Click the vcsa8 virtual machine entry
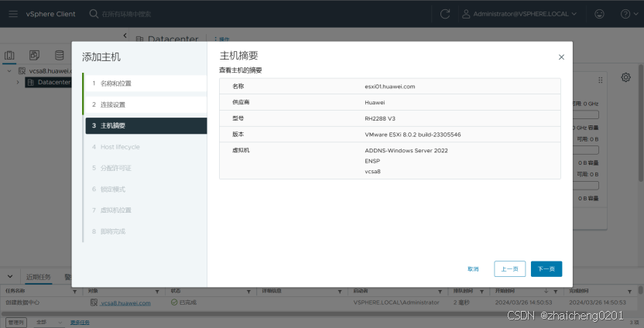The image size is (644, 328). tap(372, 172)
